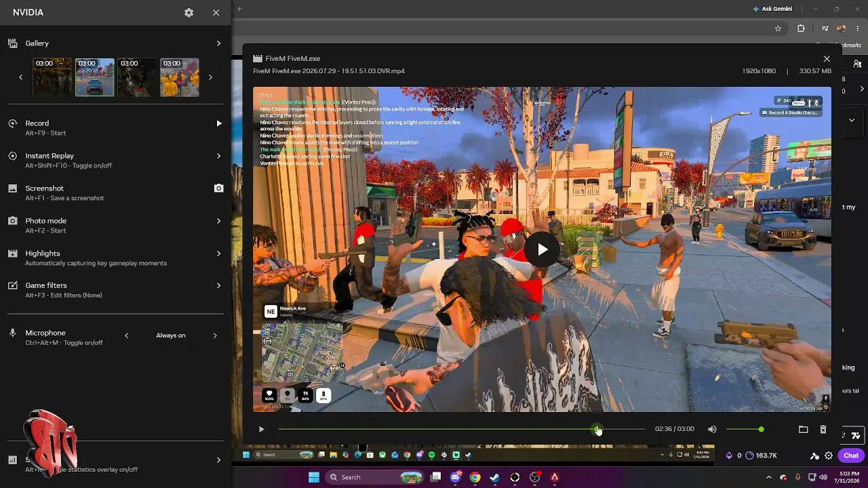Switch microphone mode to next option

click(x=215, y=335)
